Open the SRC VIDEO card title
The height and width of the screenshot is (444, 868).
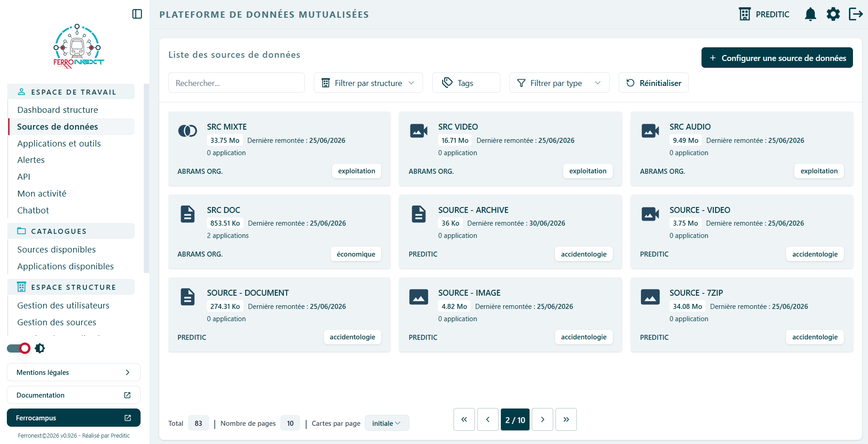tap(458, 127)
